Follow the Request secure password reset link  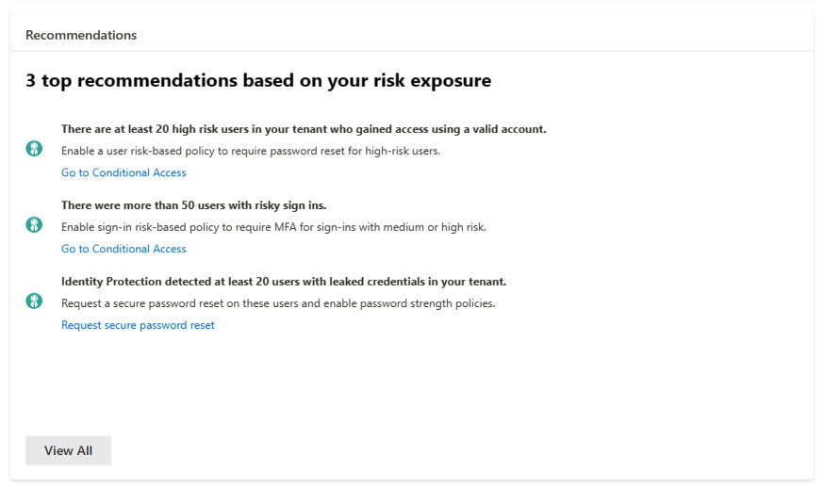[x=138, y=325]
